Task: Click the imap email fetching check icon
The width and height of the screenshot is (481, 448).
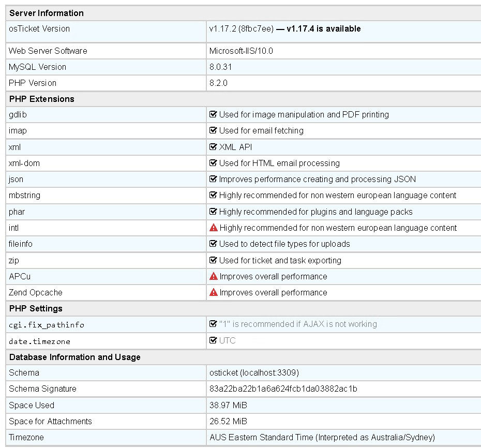Action: [x=213, y=130]
